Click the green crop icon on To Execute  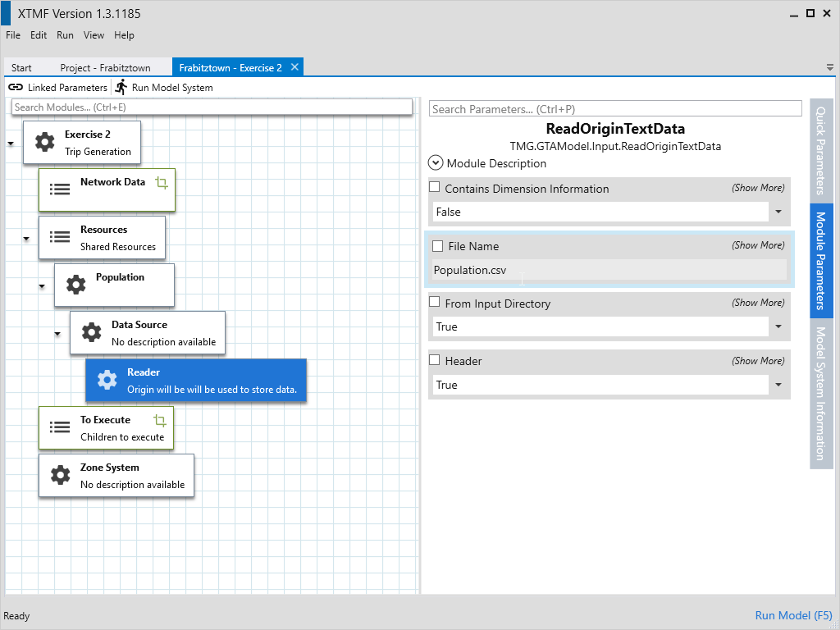coord(160,421)
